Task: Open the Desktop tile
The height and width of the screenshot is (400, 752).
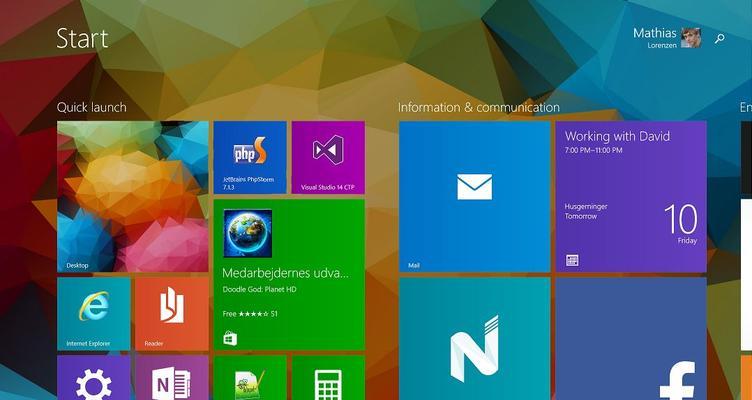Action: point(133,197)
